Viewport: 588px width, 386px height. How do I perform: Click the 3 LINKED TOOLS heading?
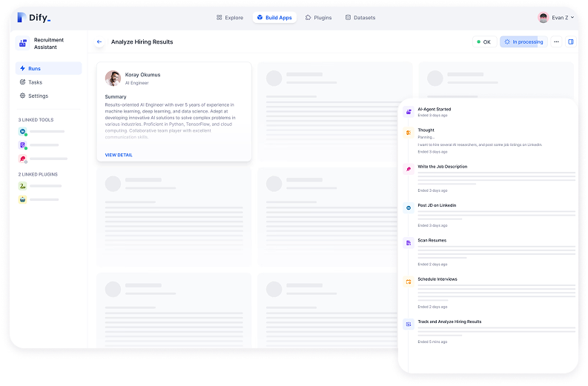click(36, 120)
